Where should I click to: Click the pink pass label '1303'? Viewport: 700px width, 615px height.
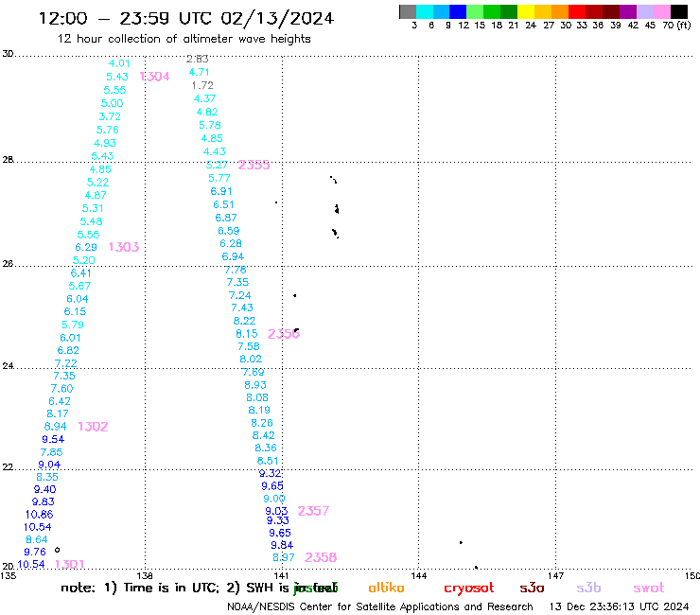click(124, 247)
